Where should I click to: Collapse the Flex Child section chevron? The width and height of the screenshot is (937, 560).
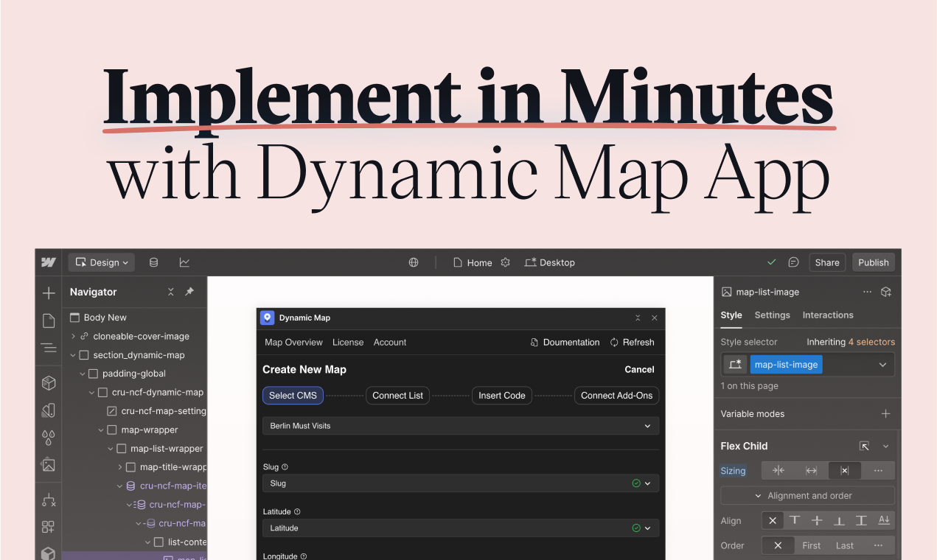coord(886,446)
